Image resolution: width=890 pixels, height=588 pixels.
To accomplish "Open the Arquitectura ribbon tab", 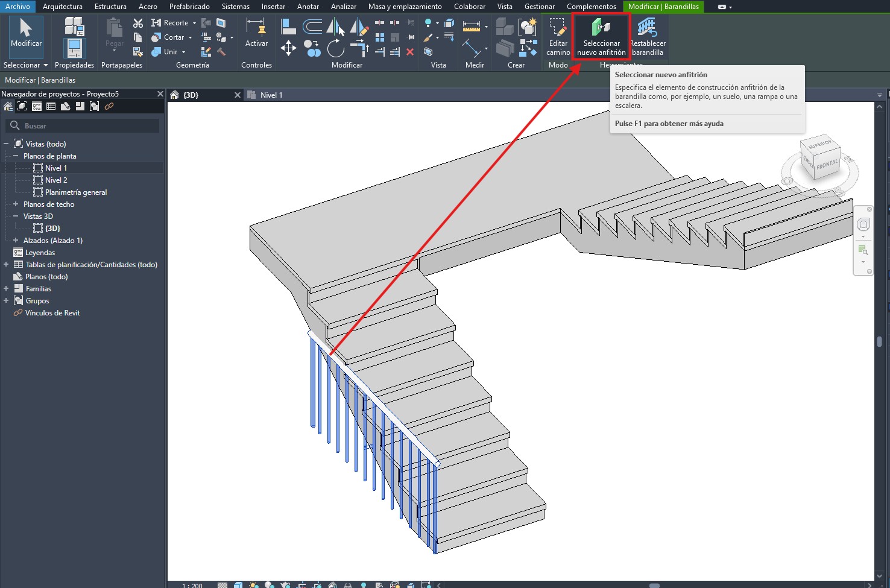I will coord(63,7).
